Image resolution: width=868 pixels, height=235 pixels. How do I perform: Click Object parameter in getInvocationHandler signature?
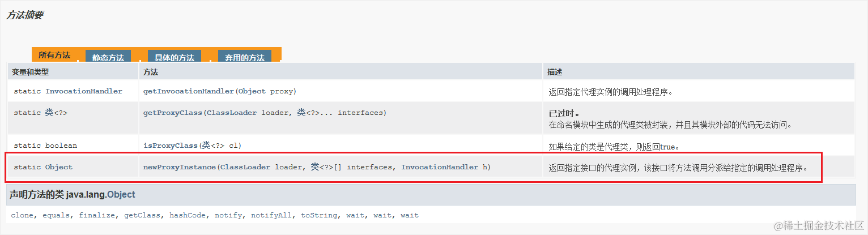252,91
